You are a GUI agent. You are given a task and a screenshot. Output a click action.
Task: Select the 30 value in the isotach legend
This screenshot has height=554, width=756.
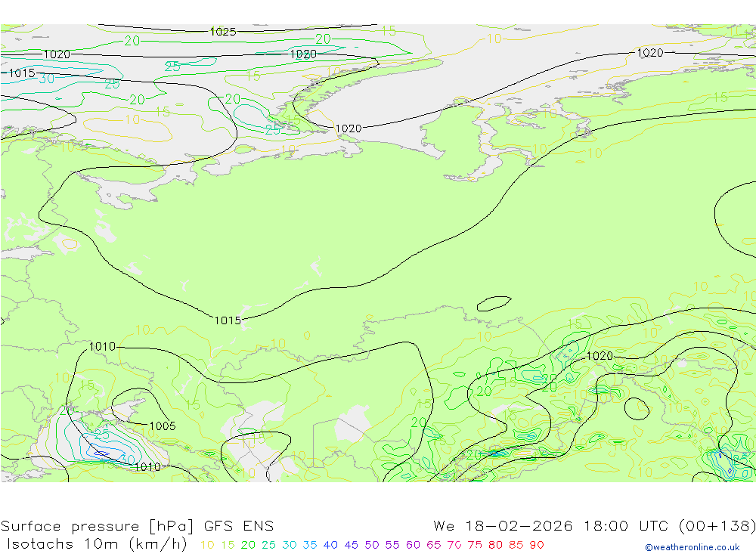(290, 545)
